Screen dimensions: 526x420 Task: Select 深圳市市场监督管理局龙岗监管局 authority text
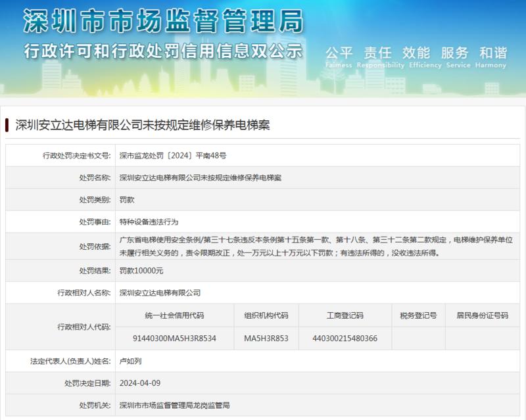point(174,406)
